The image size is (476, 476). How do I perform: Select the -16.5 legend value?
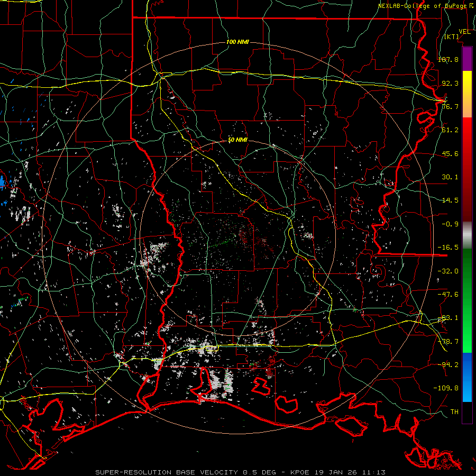coord(448,248)
